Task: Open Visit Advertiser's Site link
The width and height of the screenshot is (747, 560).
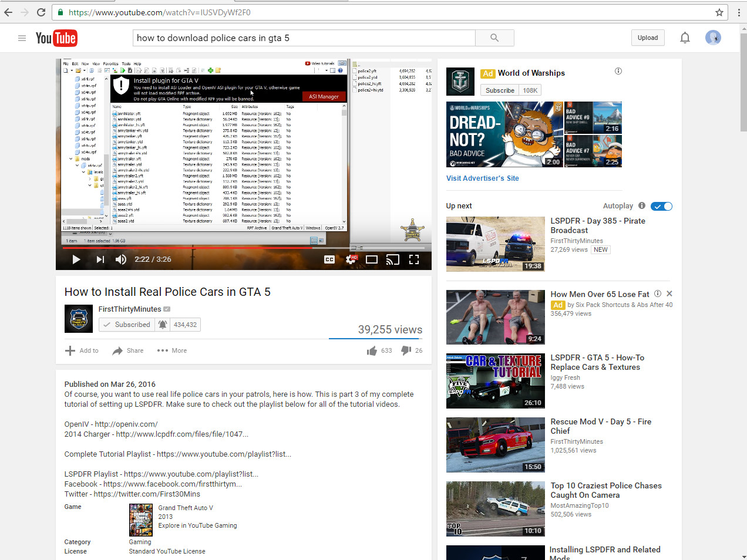Action: point(483,178)
